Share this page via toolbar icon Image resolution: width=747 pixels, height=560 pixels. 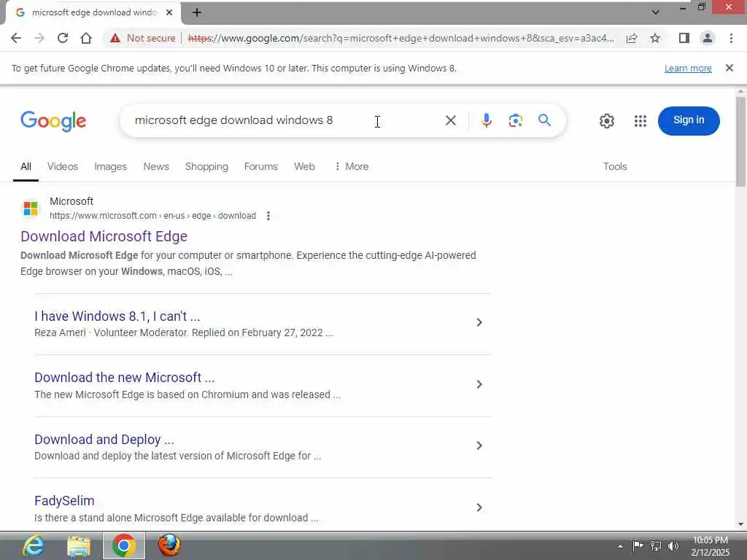(x=632, y=38)
